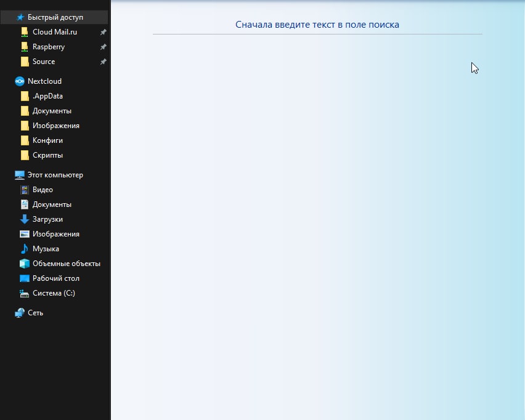Click the Скрипты folder icon
The width and height of the screenshot is (525, 420).
[x=25, y=155]
